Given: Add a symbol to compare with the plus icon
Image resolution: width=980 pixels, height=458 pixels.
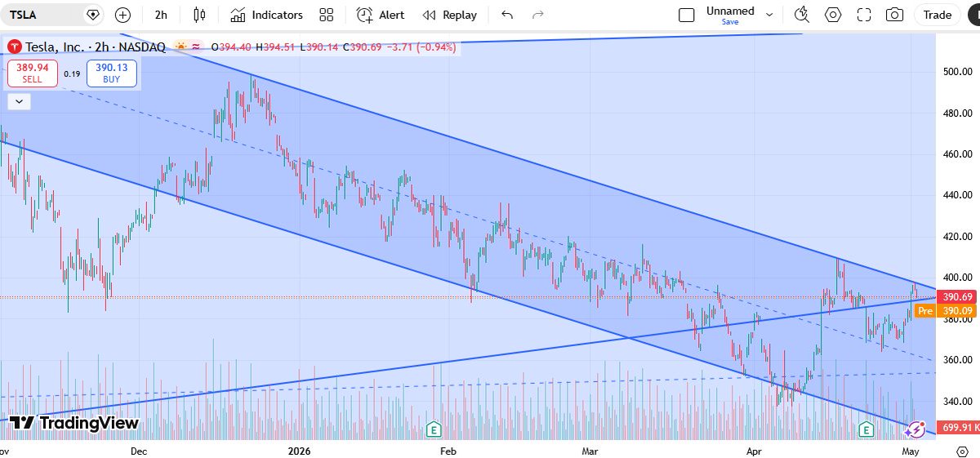Looking at the screenshot, I should click(x=122, y=15).
